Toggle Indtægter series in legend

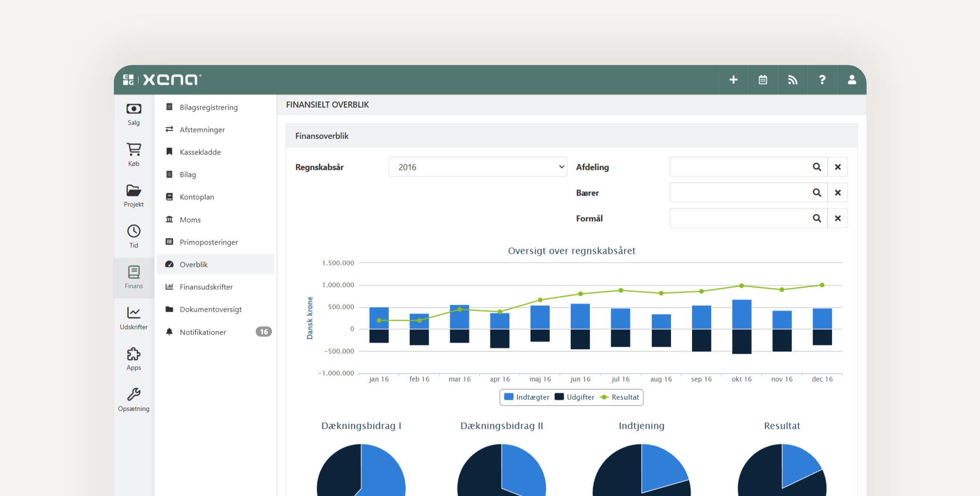pos(527,397)
